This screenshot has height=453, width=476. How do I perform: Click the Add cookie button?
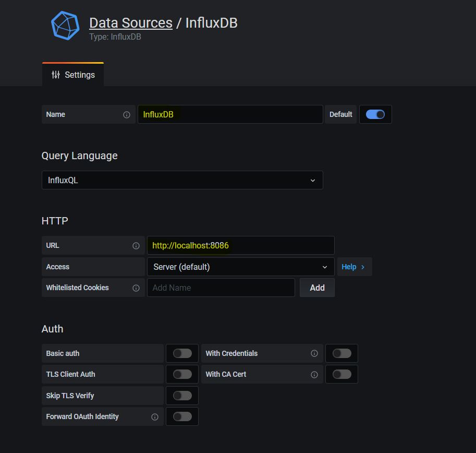[317, 288]
